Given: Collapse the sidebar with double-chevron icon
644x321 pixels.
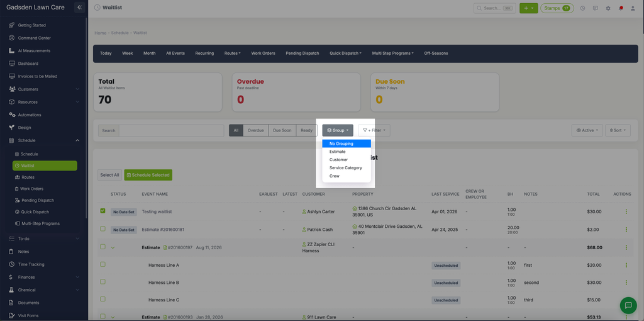Looking at the screenshot, I should (80, 8).
